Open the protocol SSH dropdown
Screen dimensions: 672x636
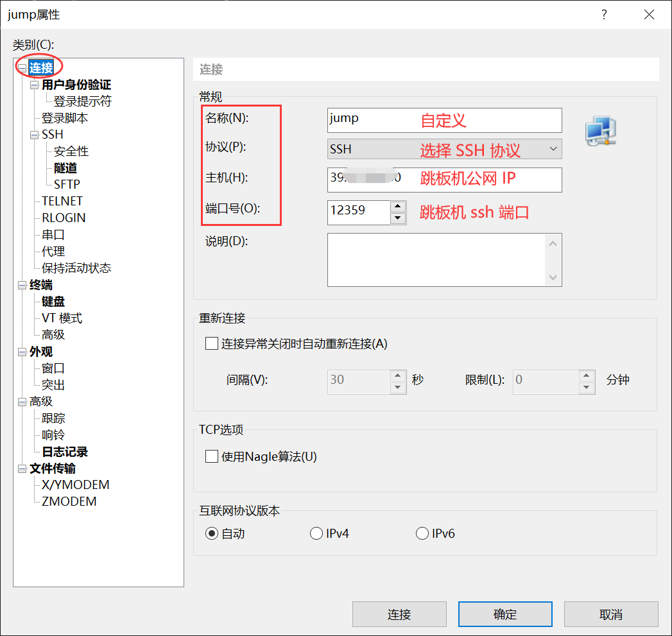(x=444, y=149)
